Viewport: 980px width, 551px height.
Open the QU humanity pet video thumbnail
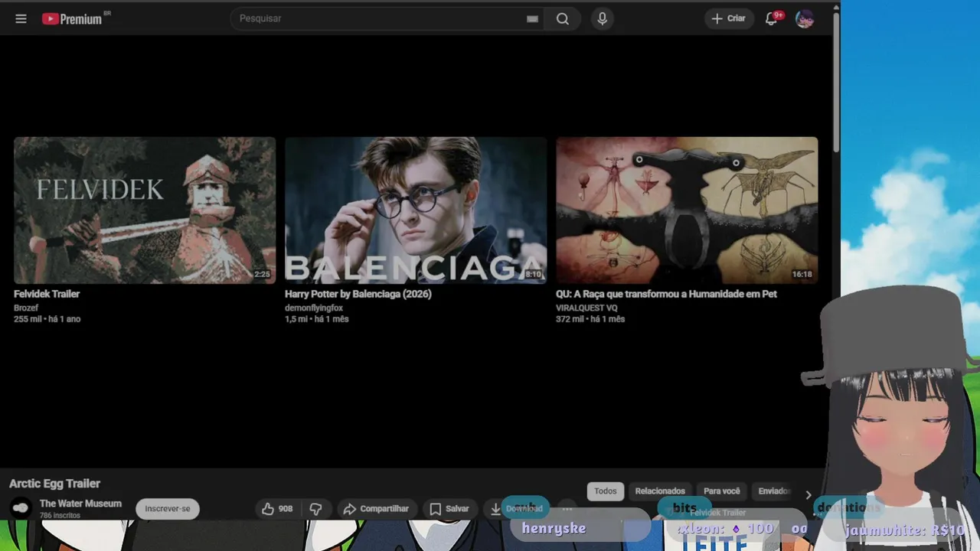(687, 210)
